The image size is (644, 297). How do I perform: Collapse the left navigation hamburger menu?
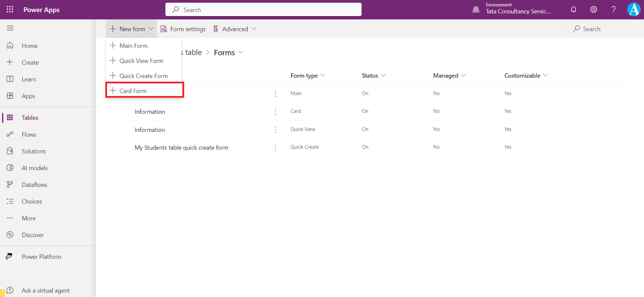click(10, 28)
